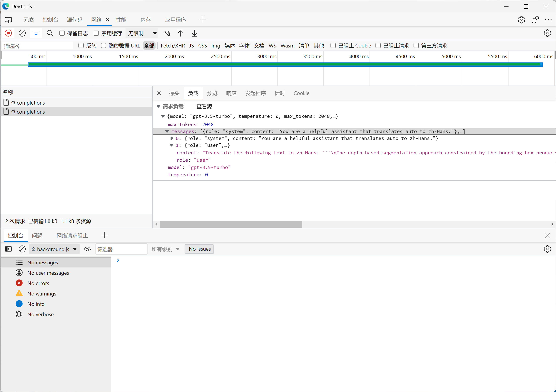Screen dimensions: 556x392
Task: Click the No Issues button
Action: (x=199, y=249)
